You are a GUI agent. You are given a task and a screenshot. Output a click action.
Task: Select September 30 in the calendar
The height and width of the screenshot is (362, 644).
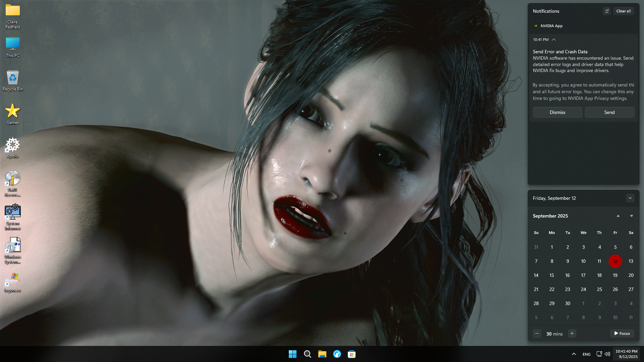[568, 303]
